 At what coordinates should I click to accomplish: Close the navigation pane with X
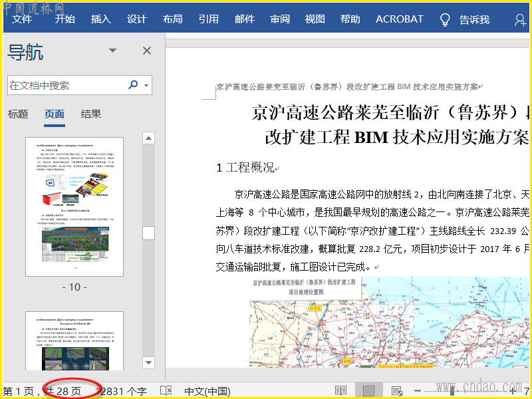click(147, 51)
